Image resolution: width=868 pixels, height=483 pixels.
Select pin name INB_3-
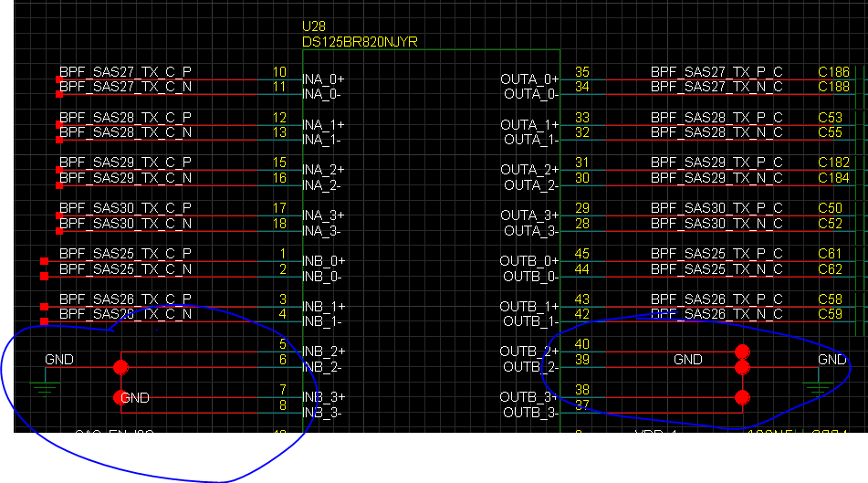[x=321, y=413]
